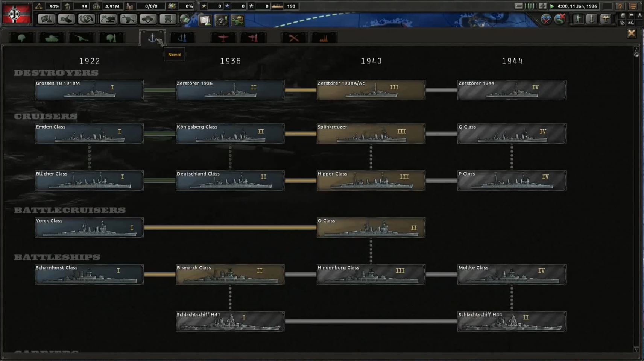This screenshot has width=644, height=361.
Task: Toggle the naval map mode anchor button
Action: [591, 19]
